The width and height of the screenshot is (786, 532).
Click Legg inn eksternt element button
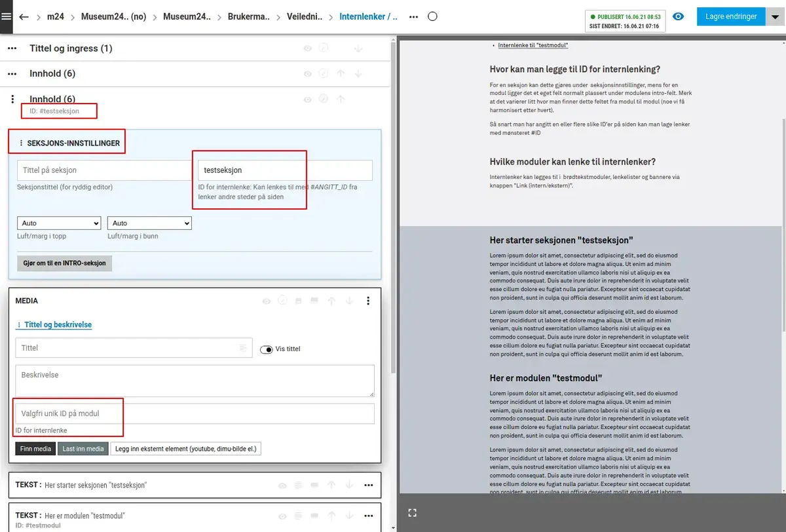click(x=186, y=449)
